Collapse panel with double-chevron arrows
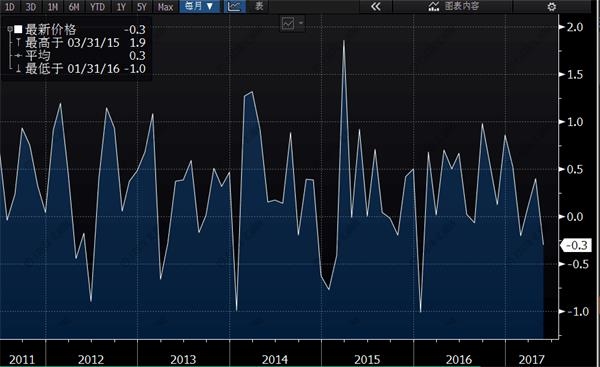This screenshot has height=367, width=600. point(376,6)
